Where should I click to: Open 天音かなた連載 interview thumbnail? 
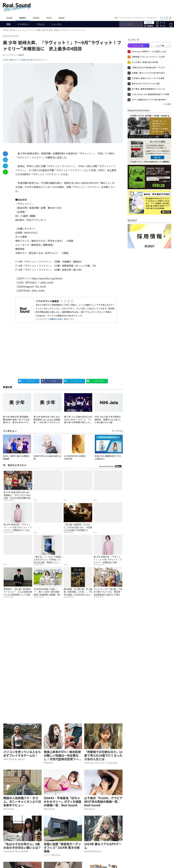(108, 444)
